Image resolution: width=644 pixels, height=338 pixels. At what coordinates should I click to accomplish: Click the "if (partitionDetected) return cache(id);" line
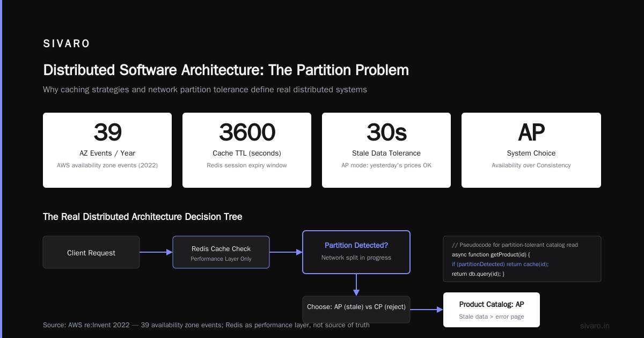(x=500, y=264)
